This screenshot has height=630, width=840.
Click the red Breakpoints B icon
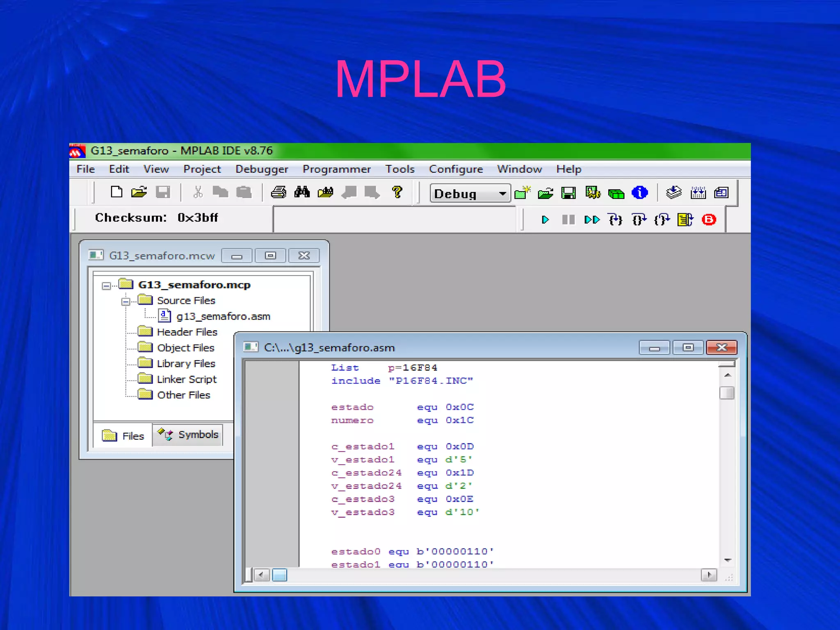[x=709, y=220]
